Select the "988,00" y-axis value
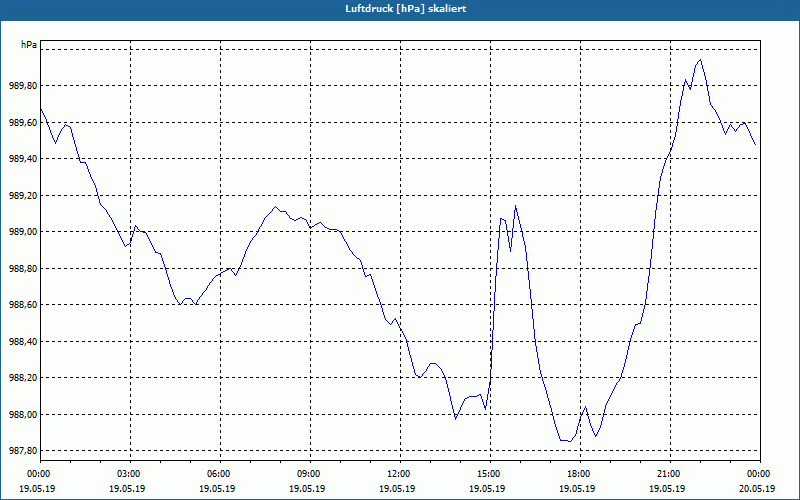The width and height of the screenshot is (800, 500). [x=23, y=414]
